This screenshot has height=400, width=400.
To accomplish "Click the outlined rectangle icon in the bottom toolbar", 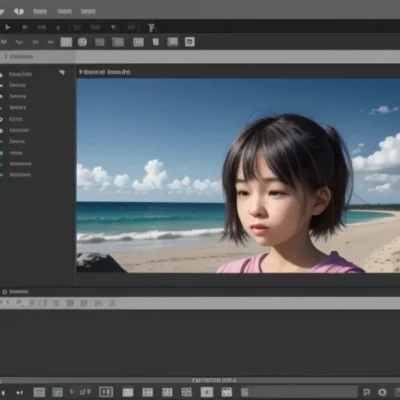I will pyautogui.click(x=106, y=392).
